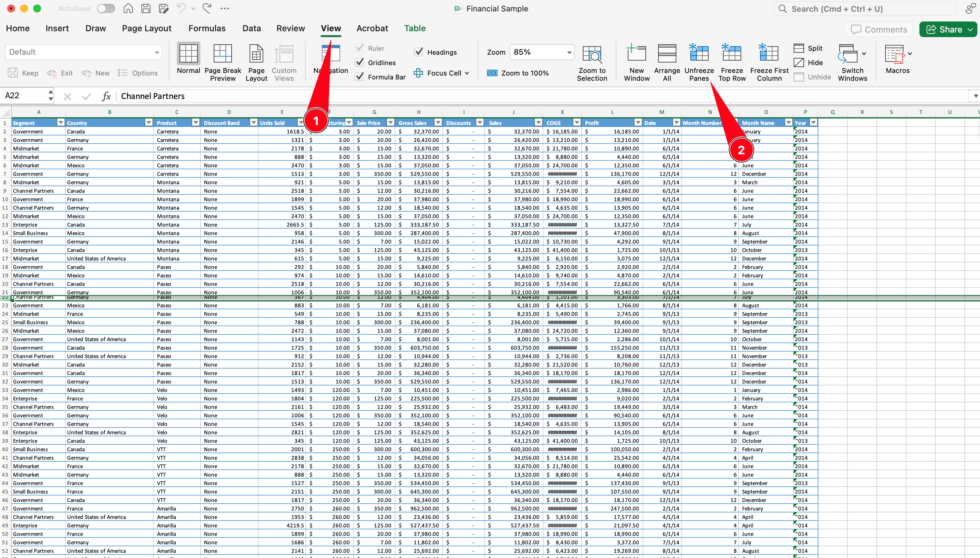Viewport: 980px width, 558px height.
Task: Switch to the Insert tab
Action: 57,28
